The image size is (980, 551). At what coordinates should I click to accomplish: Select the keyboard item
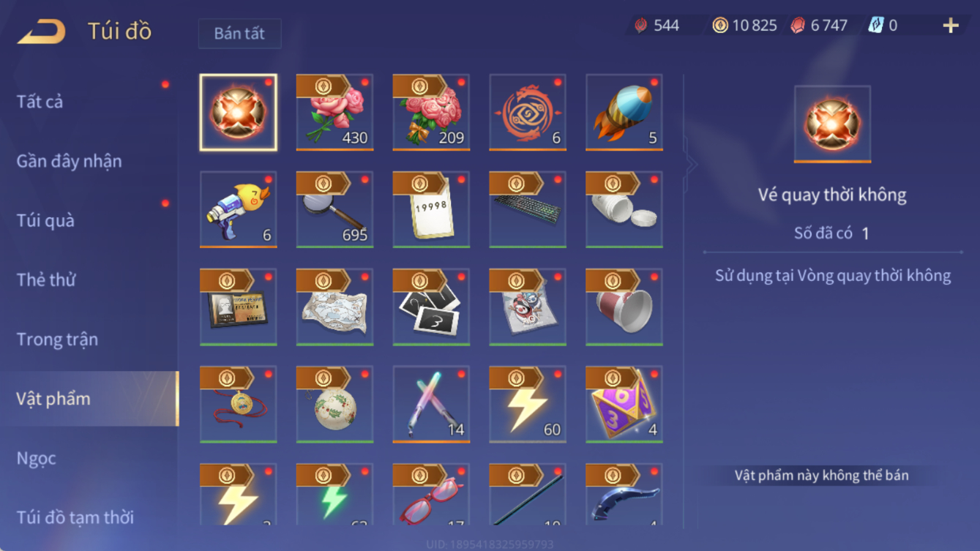(x=528, y=209)
